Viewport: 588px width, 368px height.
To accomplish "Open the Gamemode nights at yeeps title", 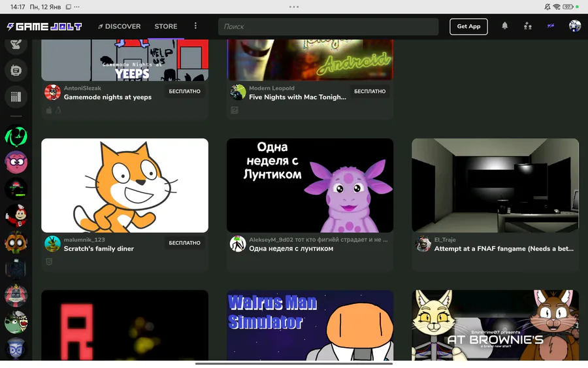I will (108, 97).
